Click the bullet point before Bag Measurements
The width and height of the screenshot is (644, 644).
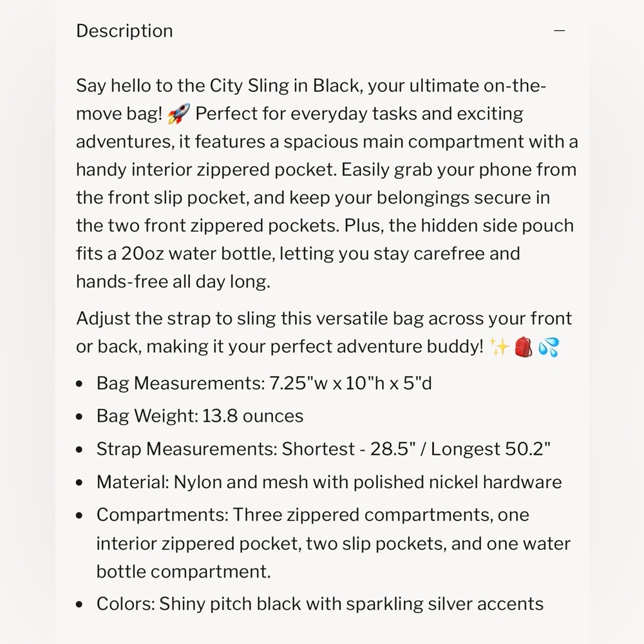pyautogui.click(x=80, y=384)
